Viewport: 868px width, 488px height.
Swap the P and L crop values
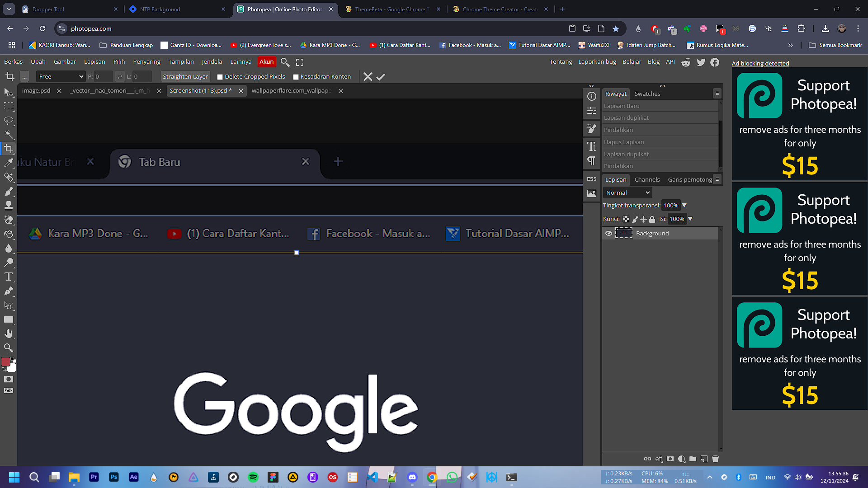tap(120, 77)
